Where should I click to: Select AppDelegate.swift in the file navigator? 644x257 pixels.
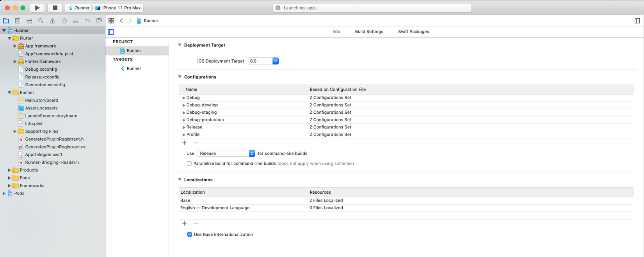pos(44,155)
